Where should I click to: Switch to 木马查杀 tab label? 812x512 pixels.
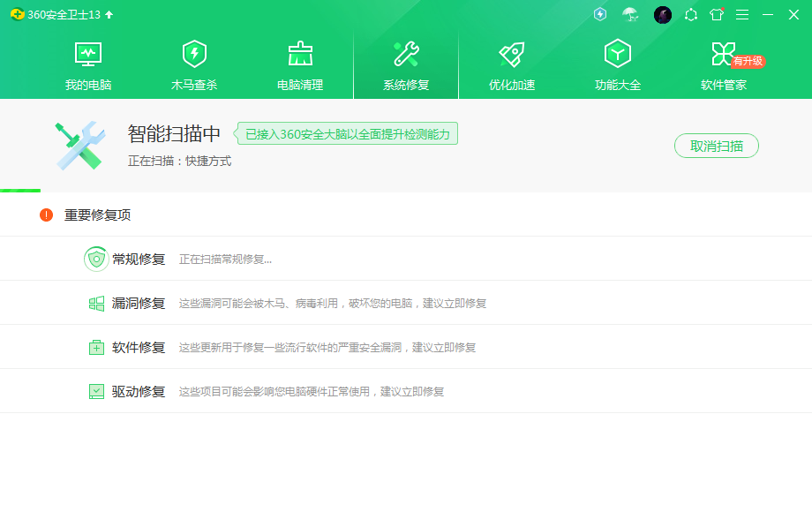click(194, 85)
